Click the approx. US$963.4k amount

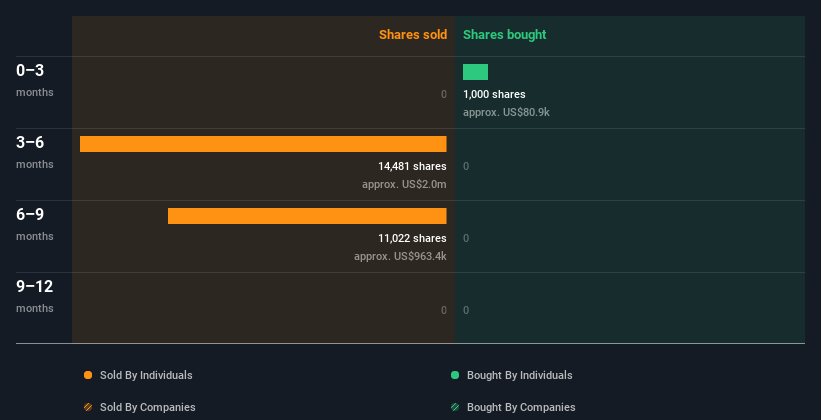pos(401,256)
